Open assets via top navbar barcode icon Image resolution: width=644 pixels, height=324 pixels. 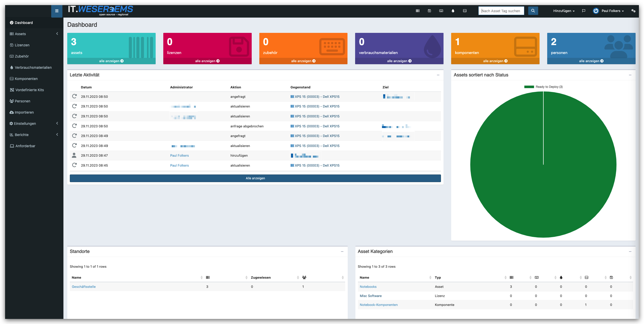418,11
